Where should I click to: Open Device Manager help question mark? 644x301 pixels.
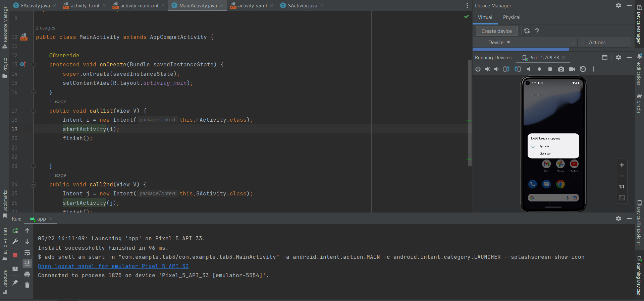coord(537,31)
